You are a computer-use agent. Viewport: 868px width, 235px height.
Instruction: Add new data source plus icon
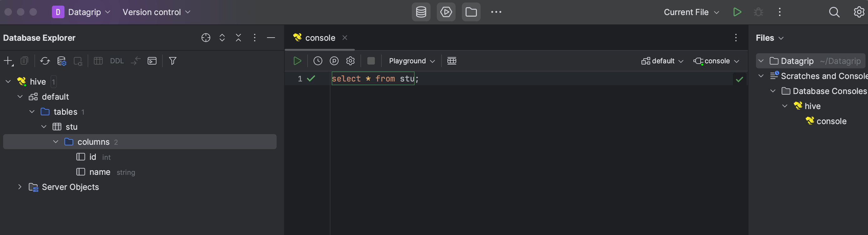pyautogui.click(x=8, y=61)
